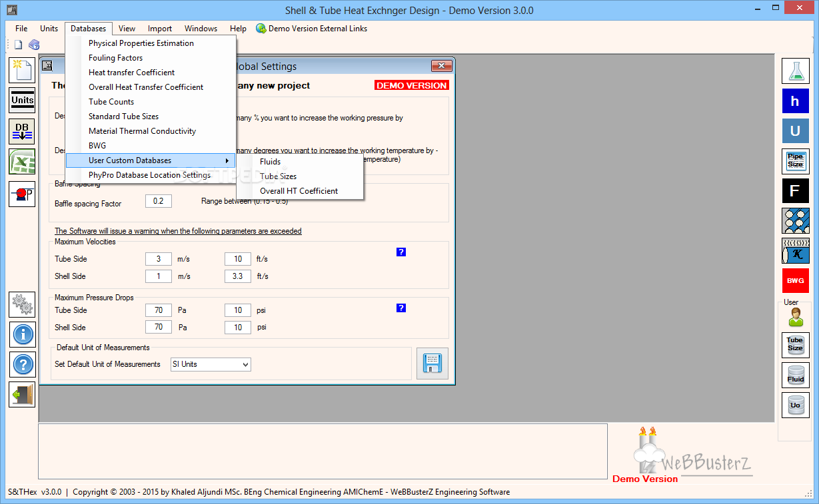The image size is (819, 504).
Task: Click the blue question mark help icon
Action: point(22,364)
